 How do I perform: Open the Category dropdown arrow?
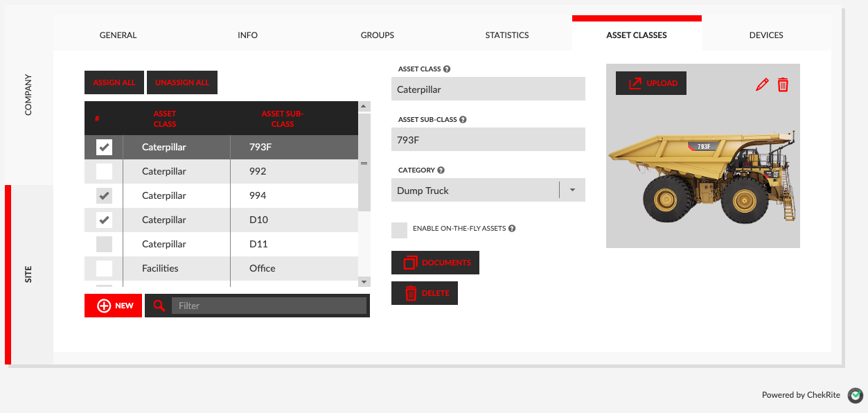[x=572, y=190]
